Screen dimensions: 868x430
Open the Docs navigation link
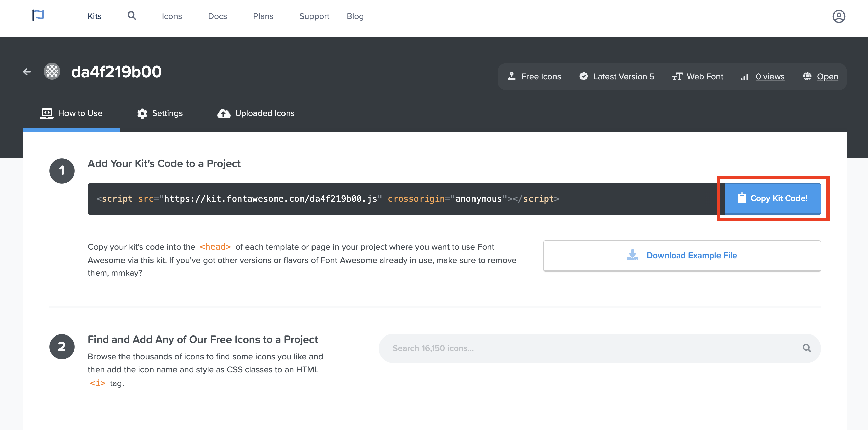click(217, 16)
